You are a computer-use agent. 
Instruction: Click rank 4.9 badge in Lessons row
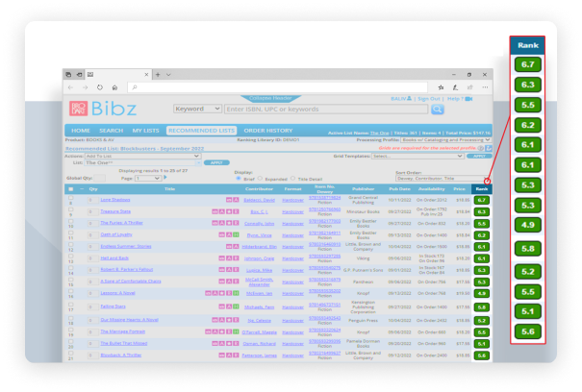[x=481, y=293]
